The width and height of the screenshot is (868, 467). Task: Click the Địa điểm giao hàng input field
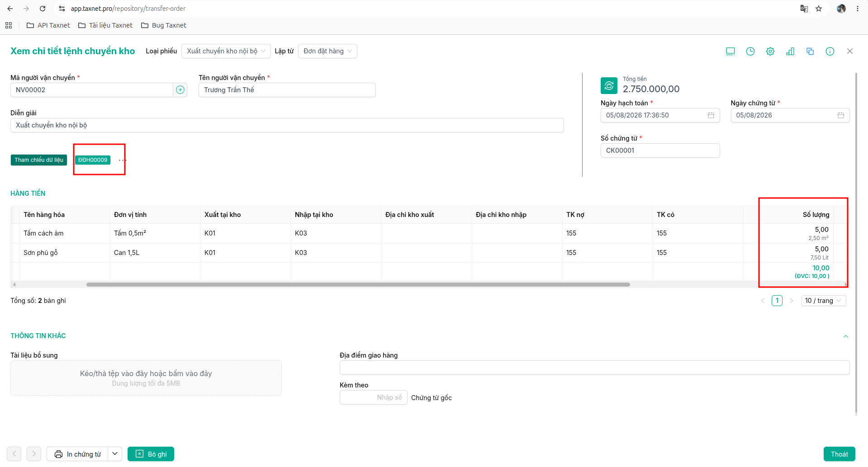tap(595, 368)
